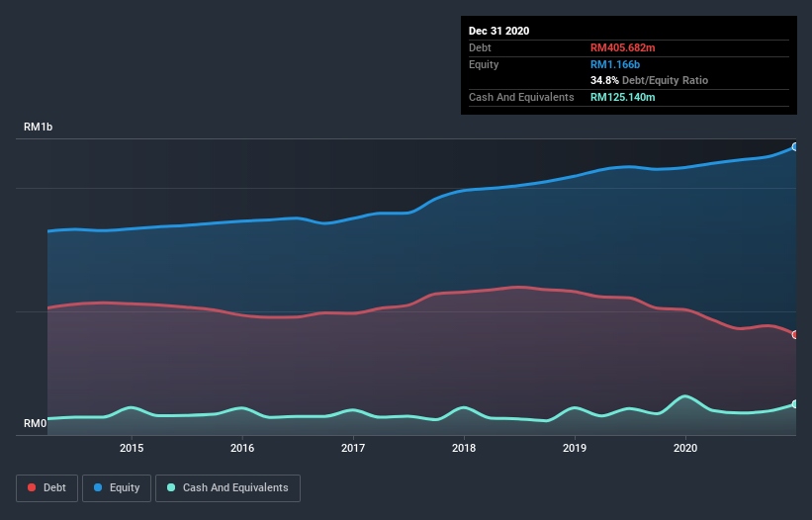The image size is (812, 520).
Task: Toggle the Cash And Equivalents legend button
Action: click(227, 488)
